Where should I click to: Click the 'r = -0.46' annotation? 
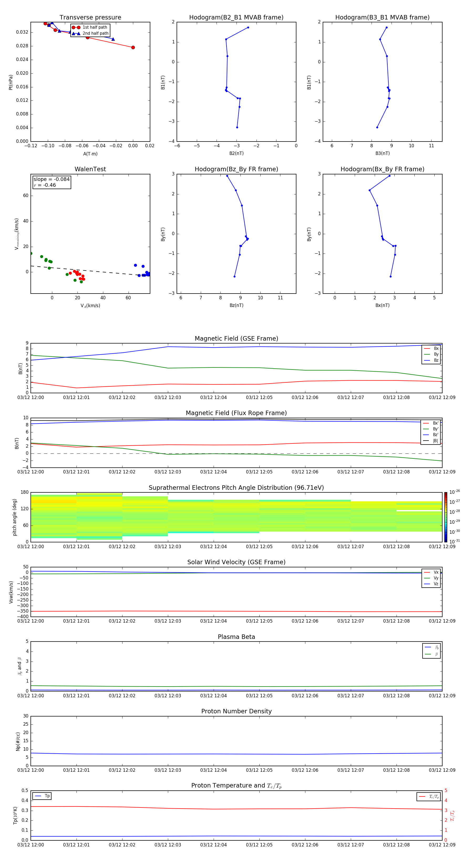pos(45,185)
